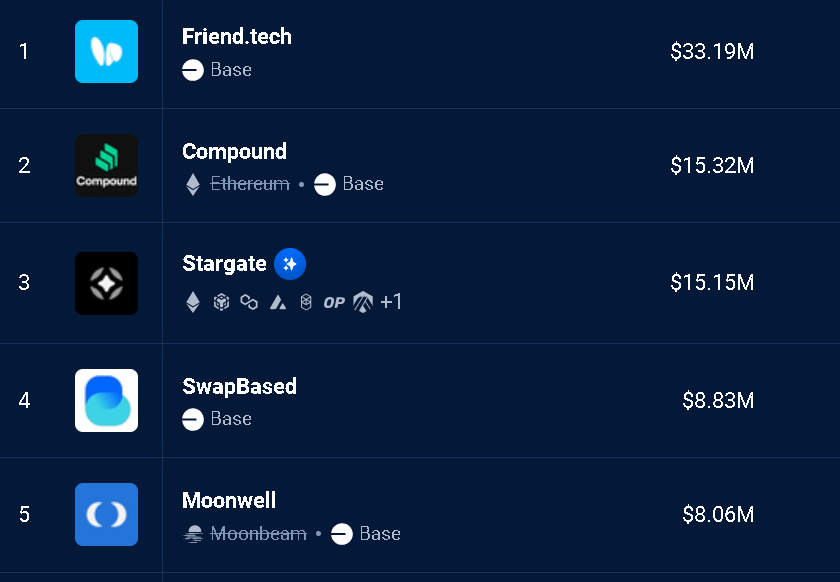Viewport: 840px width, 582px height.
Task: Open the SwapBased logo icon
Action: tap(107, 400)
